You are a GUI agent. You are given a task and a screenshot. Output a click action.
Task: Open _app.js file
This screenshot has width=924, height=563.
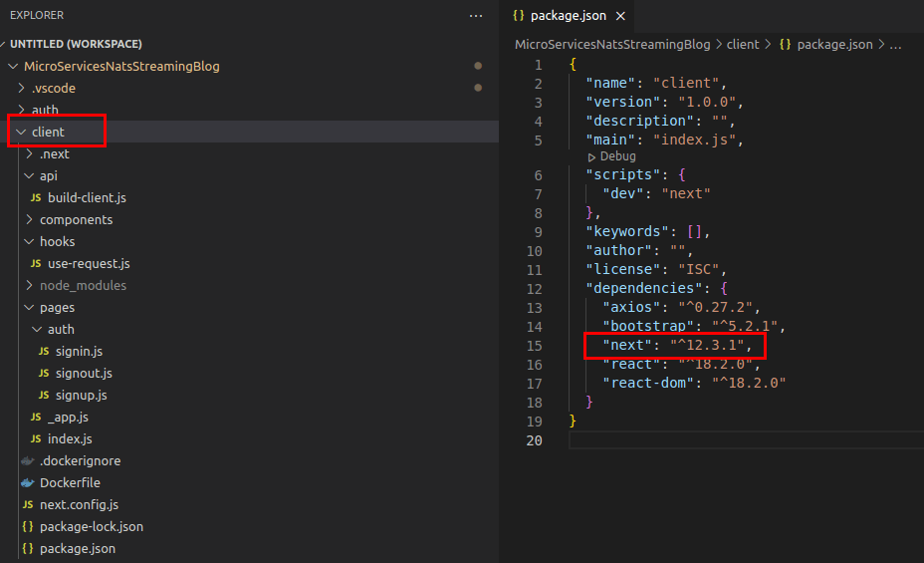(68, 418)
